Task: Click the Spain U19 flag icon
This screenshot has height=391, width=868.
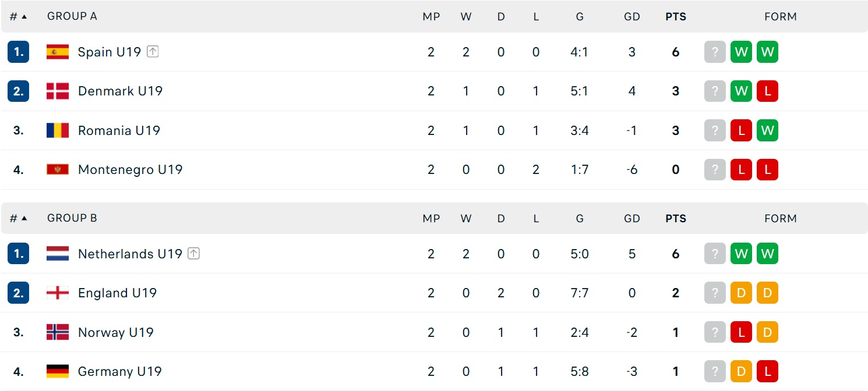Action: point(58,52)
